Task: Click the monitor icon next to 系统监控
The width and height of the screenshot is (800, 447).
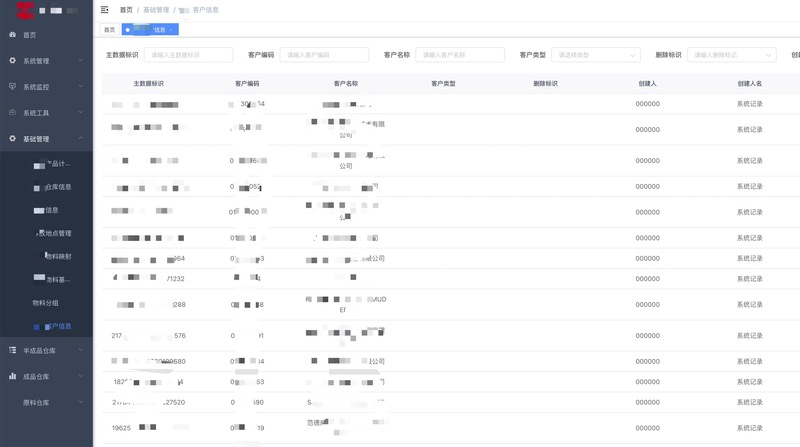Action: [x=12, y=87]
